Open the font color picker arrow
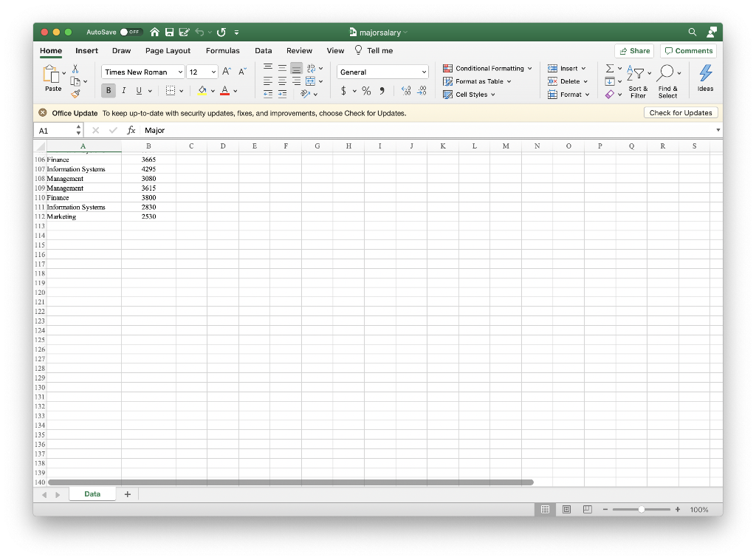This screenshot has height=560, width=756. coord(236,91)
